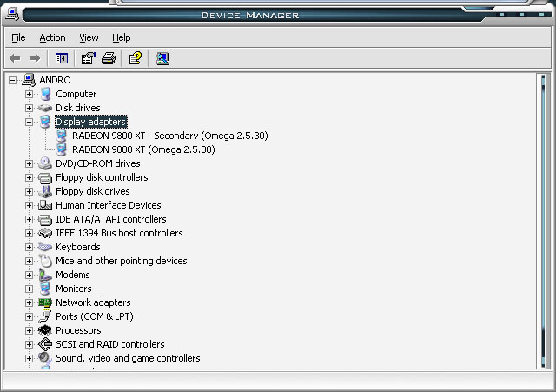The width and height of the screenshot is (556, 392).
Task: Collapse the Display adapters category
Action: tap(29, 122)
